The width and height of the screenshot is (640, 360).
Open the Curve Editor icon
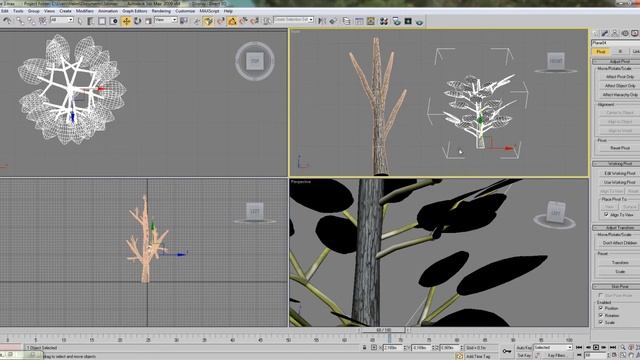[x=359, y=21]
